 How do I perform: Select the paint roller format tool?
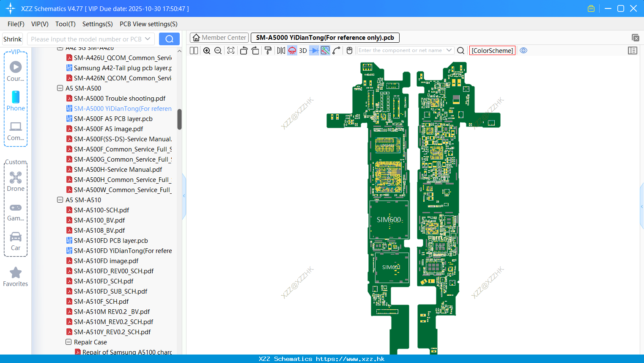click(268, 51)
